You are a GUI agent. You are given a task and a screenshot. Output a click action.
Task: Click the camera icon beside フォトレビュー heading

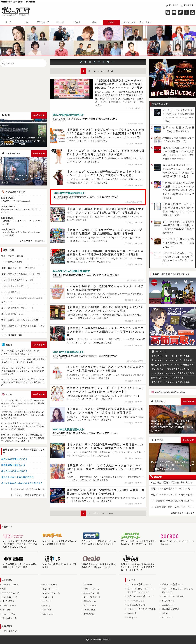(3, 154)
